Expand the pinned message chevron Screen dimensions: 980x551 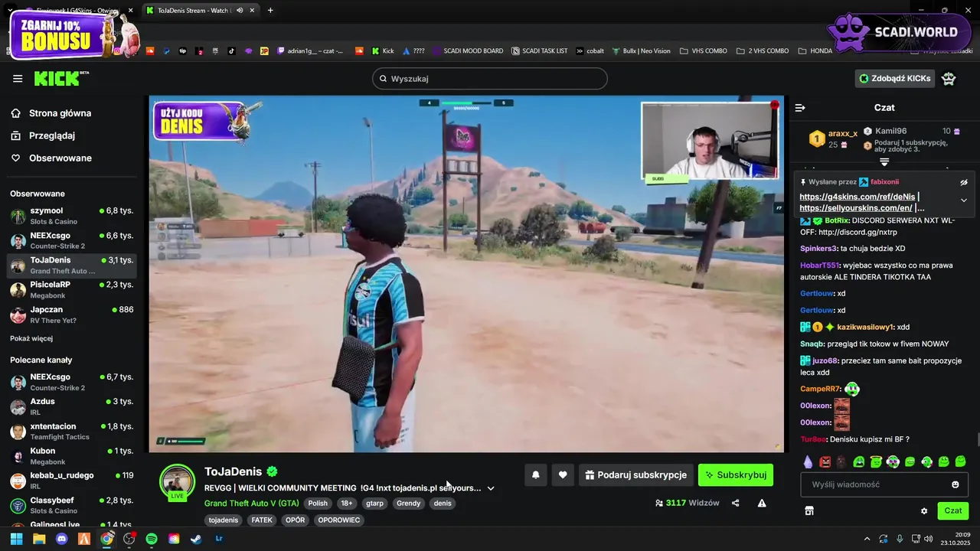(x=964, y=200)
